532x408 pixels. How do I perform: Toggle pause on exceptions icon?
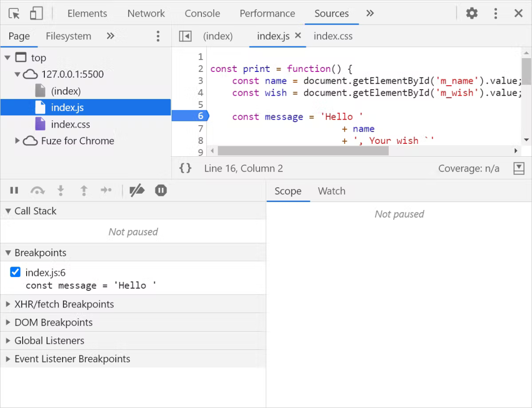[x=161, y=191]
